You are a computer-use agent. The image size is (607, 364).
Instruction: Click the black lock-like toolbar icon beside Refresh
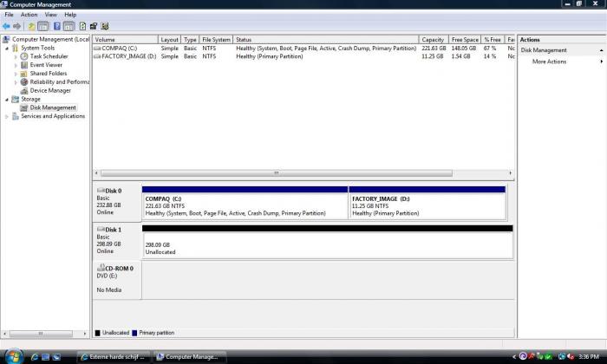pyautogui.click(x=94, y=26)
